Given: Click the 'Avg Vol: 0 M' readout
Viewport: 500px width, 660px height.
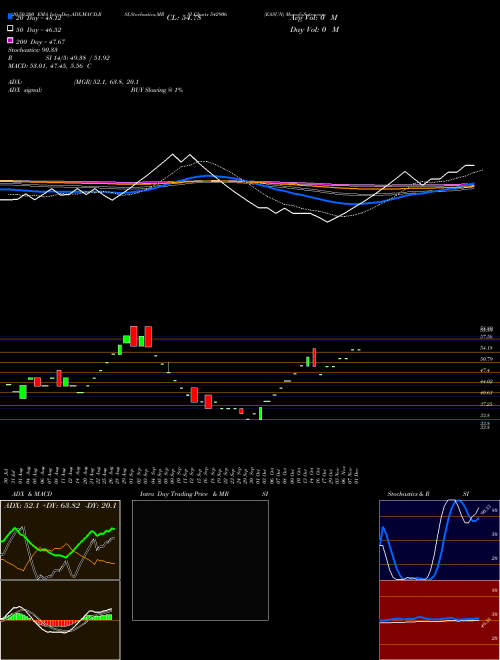Looking at the screenshot, I should pos(314,18).
